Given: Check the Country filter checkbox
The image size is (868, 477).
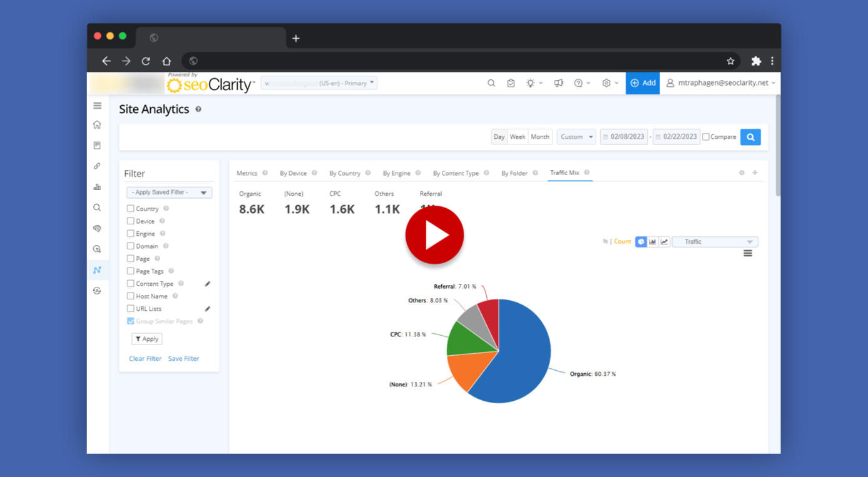Looking at the screenshot, I should tap(130, 209).
